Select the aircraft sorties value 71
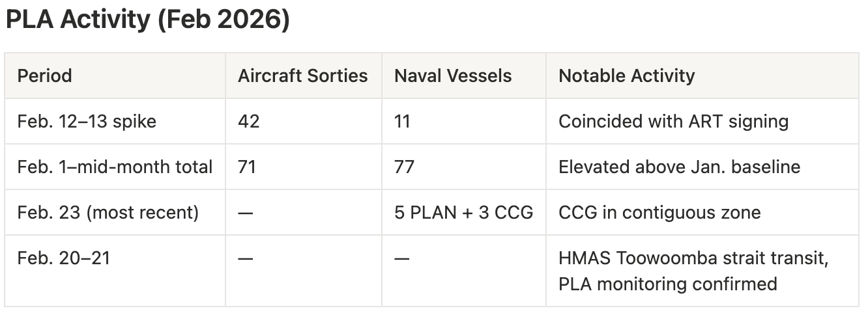 click(247, 167)
